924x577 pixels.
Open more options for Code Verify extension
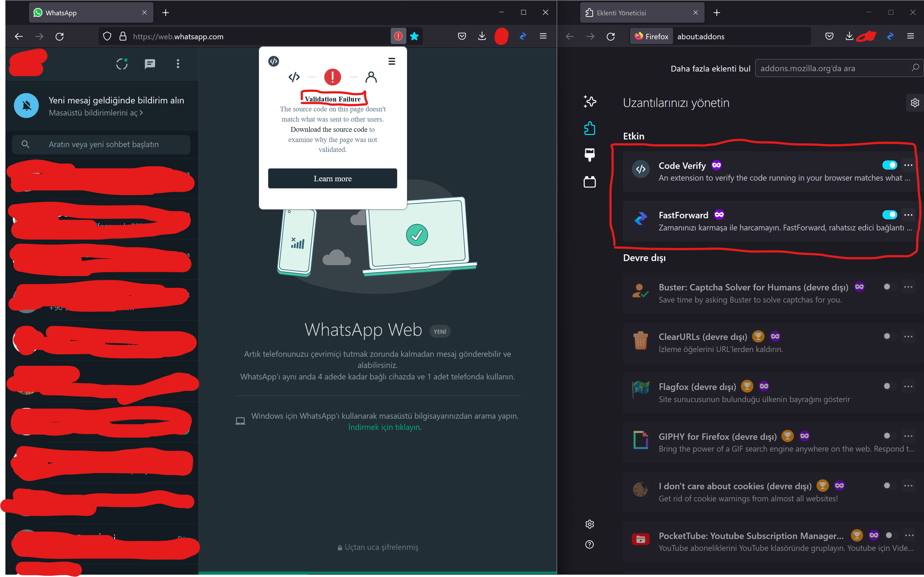(x=908, y=165)
